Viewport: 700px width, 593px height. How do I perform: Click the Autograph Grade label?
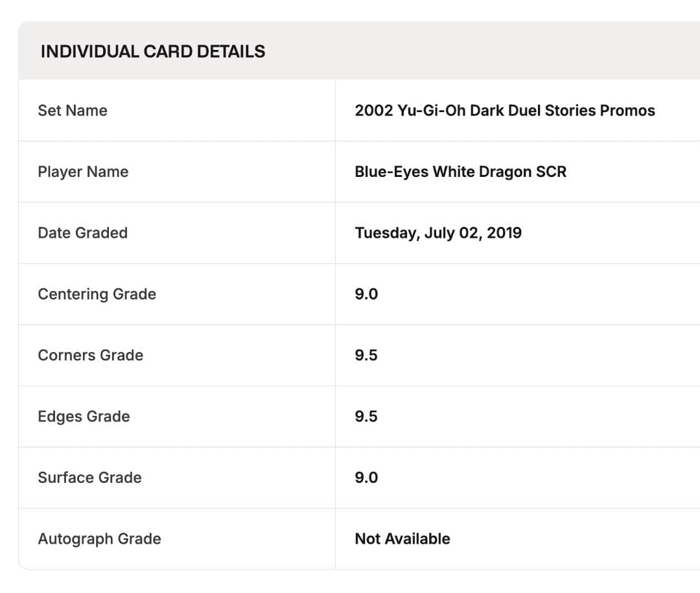tap(99, 539)
